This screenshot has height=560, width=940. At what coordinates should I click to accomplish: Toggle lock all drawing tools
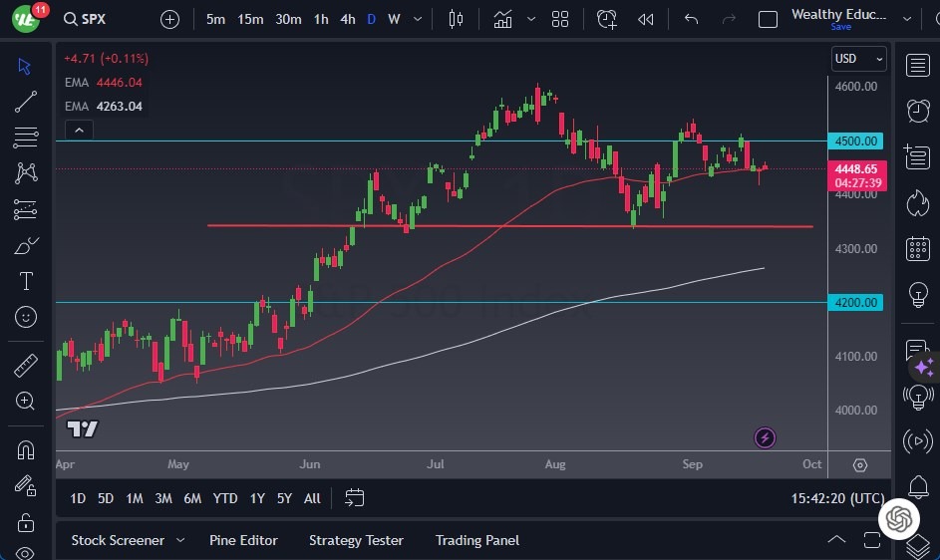point(26,521)
